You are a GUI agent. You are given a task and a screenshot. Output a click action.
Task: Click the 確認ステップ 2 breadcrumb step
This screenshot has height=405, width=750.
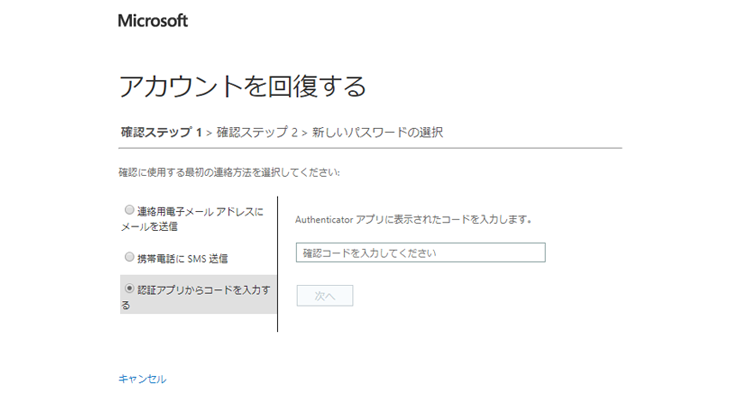point(257,132)
